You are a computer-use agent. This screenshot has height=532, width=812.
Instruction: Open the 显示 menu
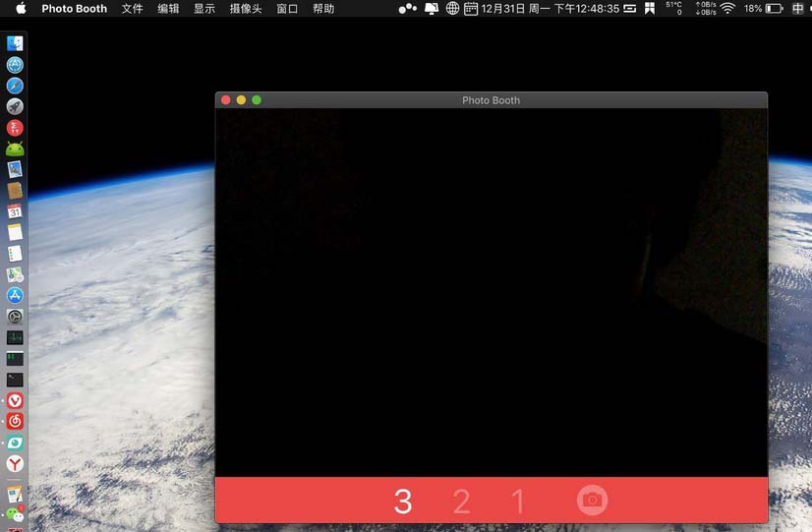[204, 9]
